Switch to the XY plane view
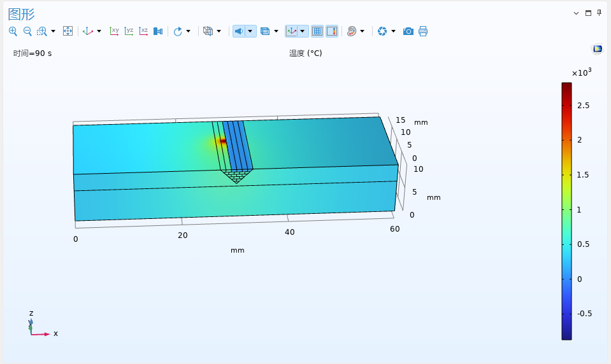 114,31
